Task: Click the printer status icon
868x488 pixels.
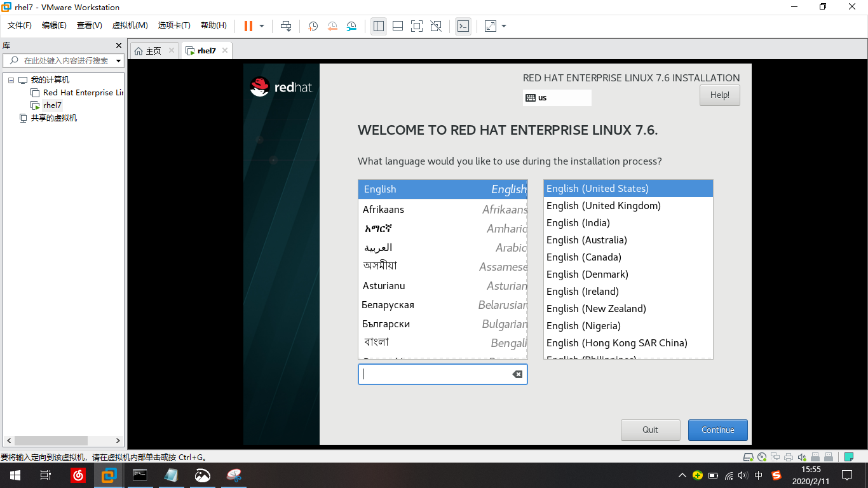Action: point(789,457)
